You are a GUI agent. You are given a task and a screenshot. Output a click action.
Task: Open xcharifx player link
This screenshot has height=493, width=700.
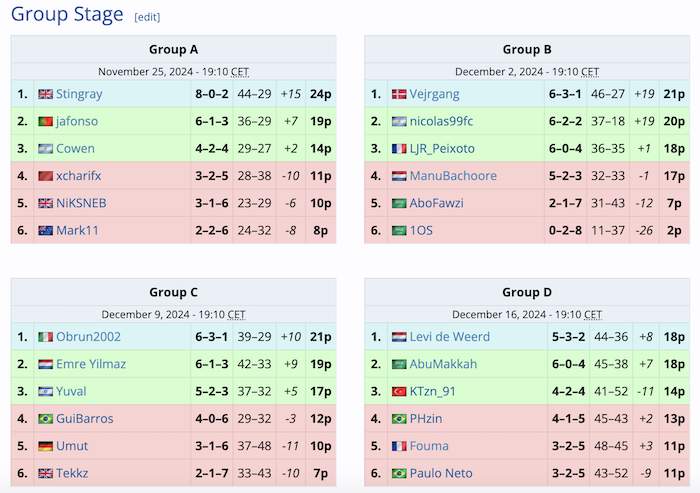tap(79, 176)
